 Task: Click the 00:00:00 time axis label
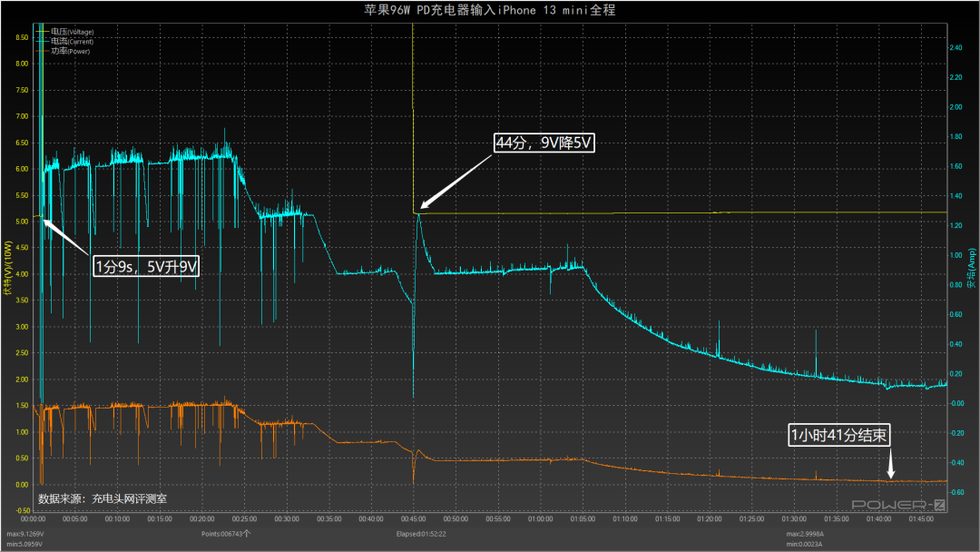tap(34, 519)
